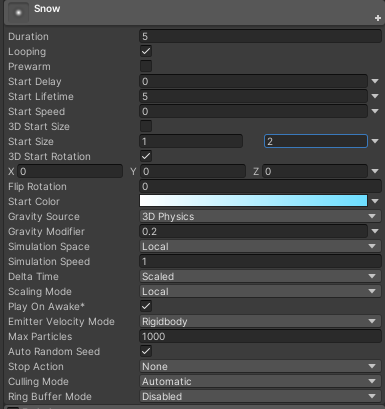Click the Max Particles label
Image resolution: width=385 pixels, height=409 pixels.
(x=40, y=336)
